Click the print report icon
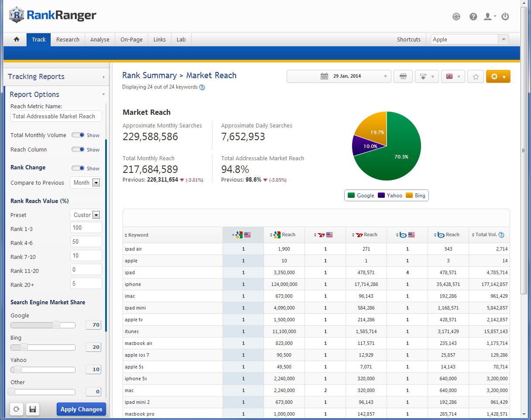531x420 pixels. pyautogui.click(x=403, y=76)
